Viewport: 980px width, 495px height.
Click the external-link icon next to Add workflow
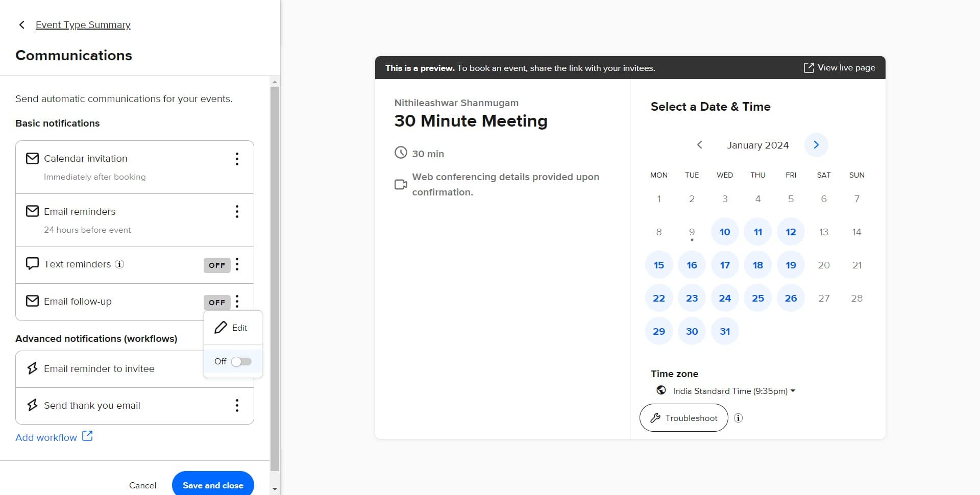(87, 436)
